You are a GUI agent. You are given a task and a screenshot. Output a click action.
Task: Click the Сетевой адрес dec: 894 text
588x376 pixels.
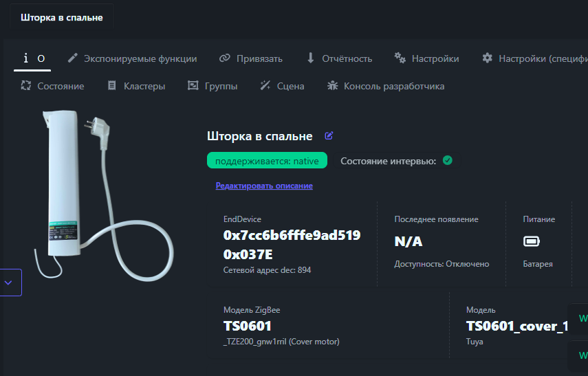267,270
